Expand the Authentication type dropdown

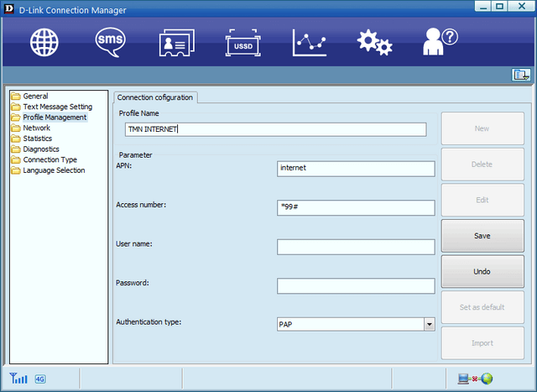coord(429,323)
